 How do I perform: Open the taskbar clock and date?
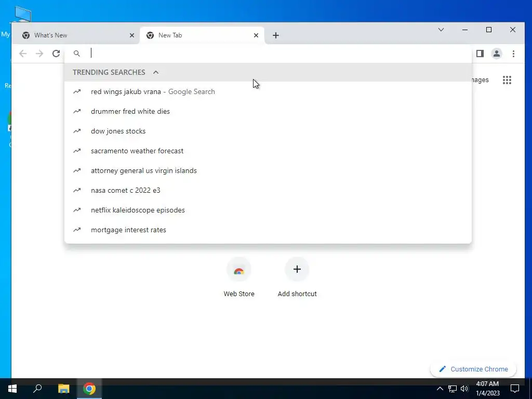click(x=487, y=389)
